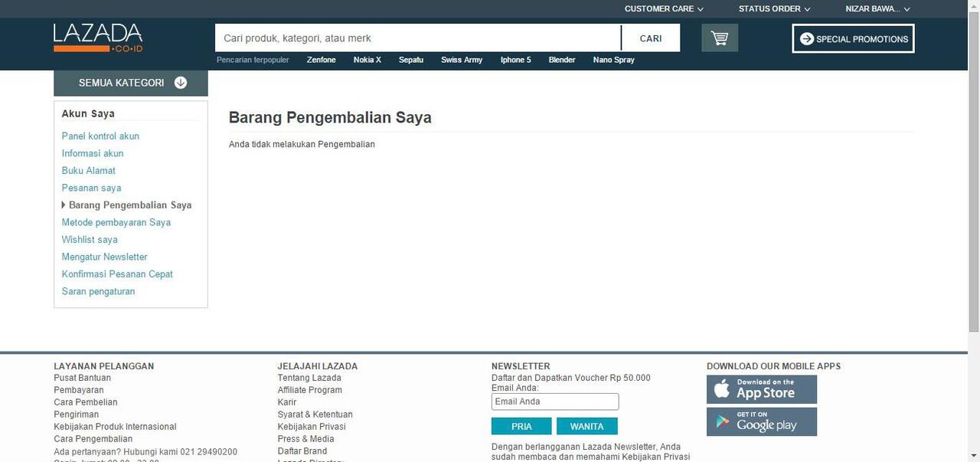Image resolution: width=980 pixels, height=462 pixels.
Task: Open Kebijakan Privasi footer link
Action: tap(312, 427)
